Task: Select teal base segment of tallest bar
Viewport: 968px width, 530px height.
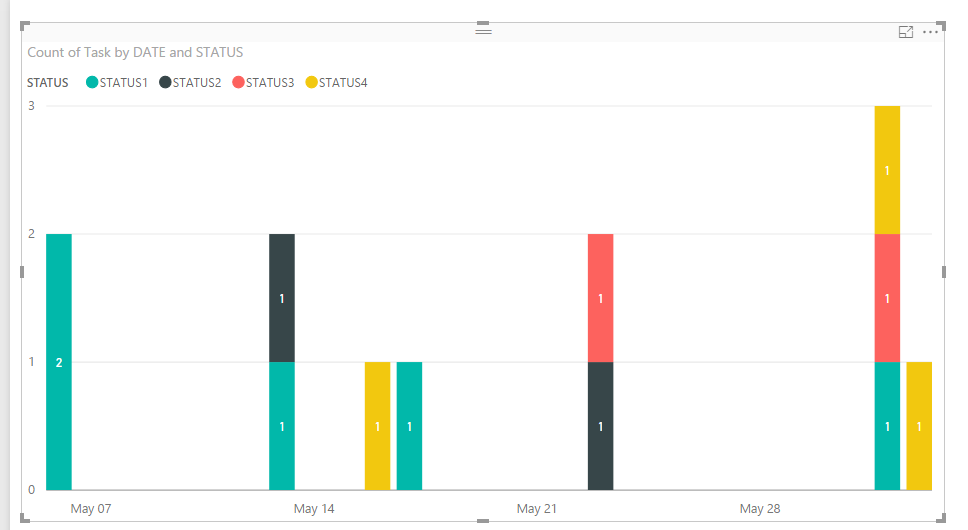Action: (887, 426)
